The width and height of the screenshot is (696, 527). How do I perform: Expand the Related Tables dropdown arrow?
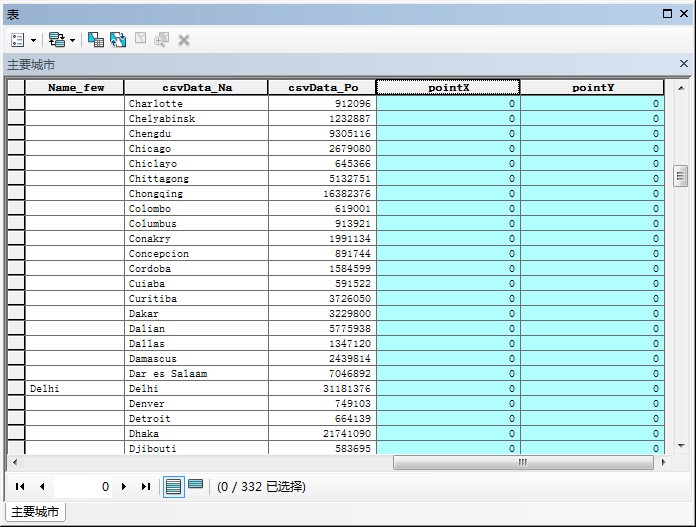click(73, 41)
